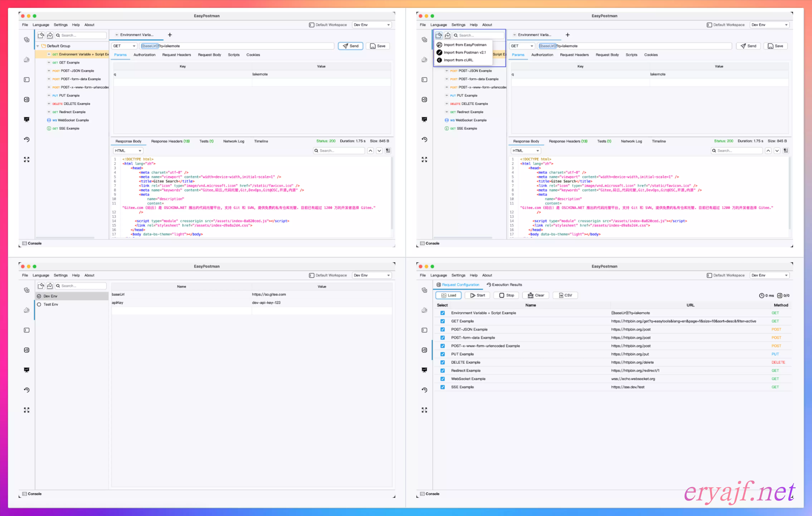Click the baseUrl value https://so.gitee.com

tap(269, 294)
